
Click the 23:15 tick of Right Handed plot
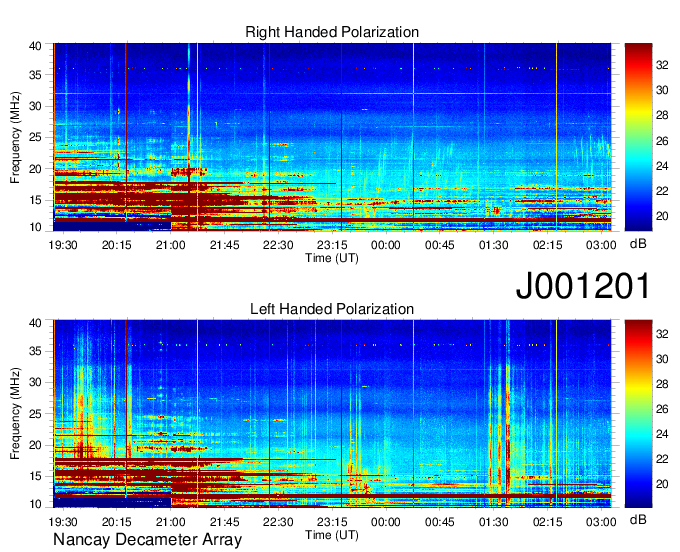(332, 245)
